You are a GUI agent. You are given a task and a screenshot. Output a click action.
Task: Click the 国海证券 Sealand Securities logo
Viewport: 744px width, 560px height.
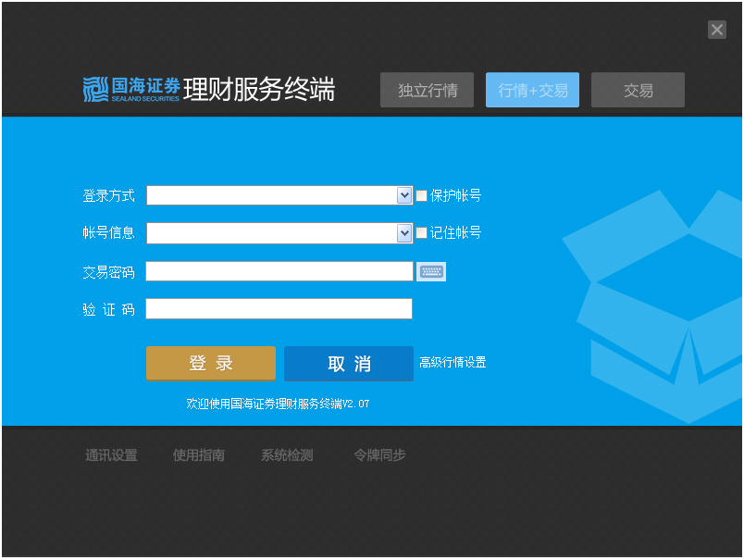click(131, 89)
